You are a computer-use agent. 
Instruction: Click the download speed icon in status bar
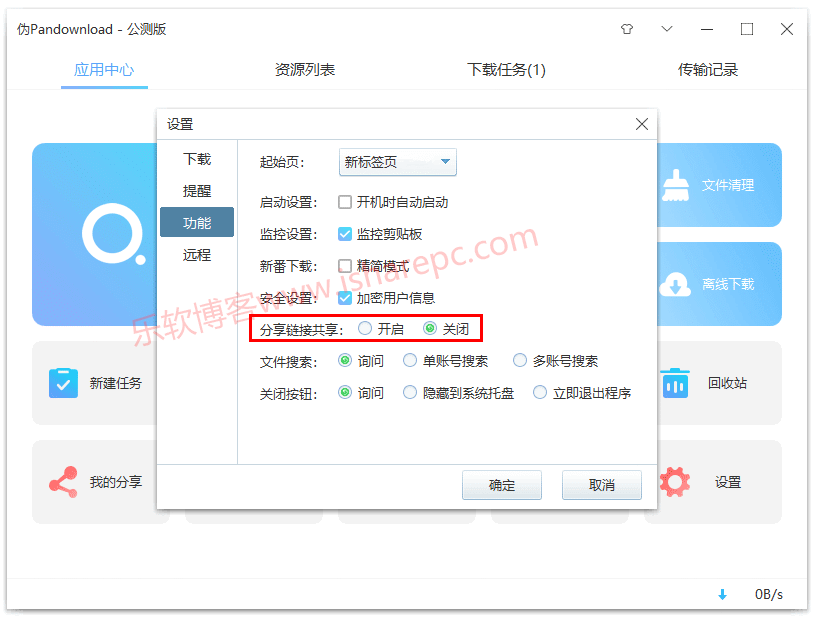722,594
